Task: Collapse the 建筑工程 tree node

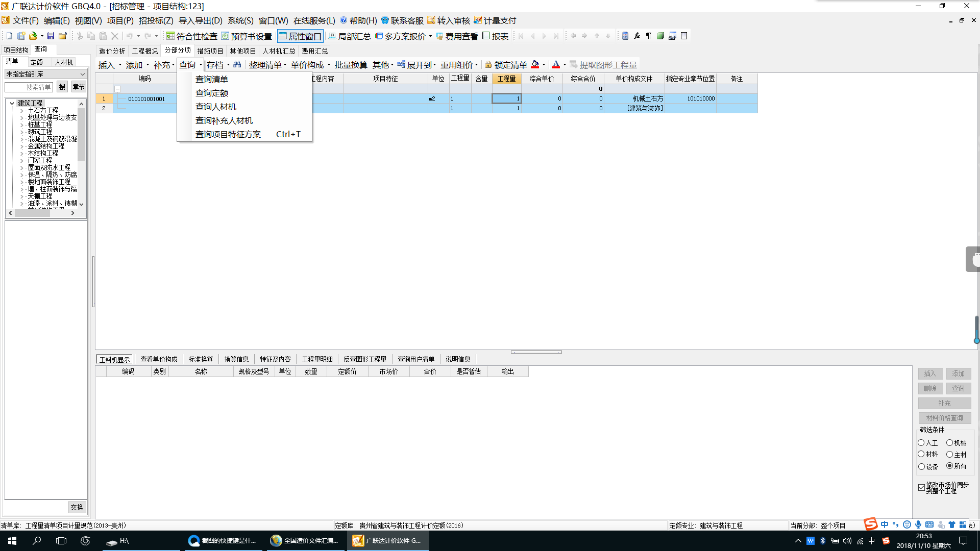Action: (x=12, y=103)
